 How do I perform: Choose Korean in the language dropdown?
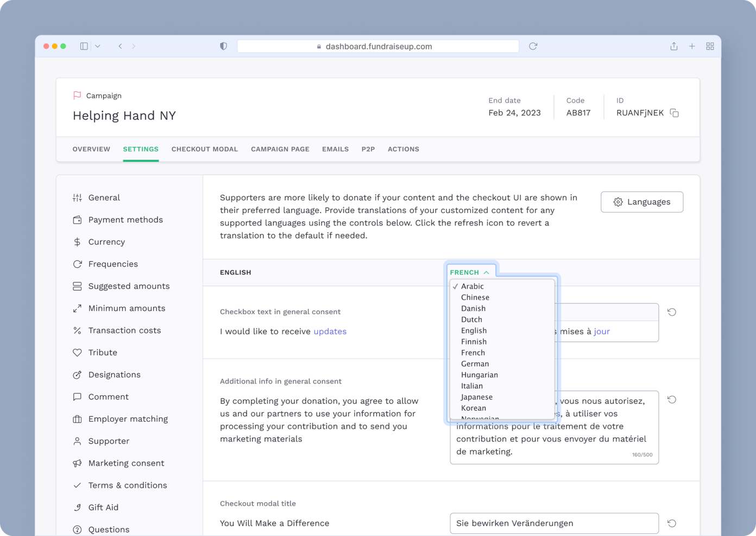473,408
